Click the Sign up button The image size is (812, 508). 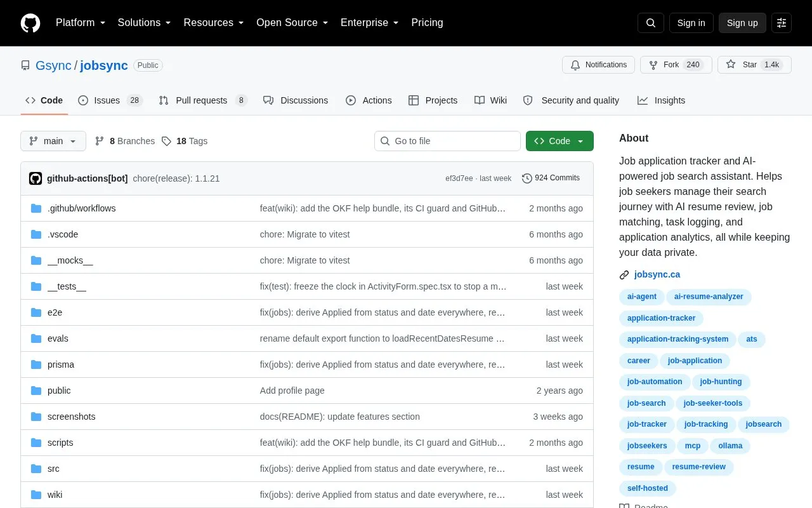(x=742, y=23)
